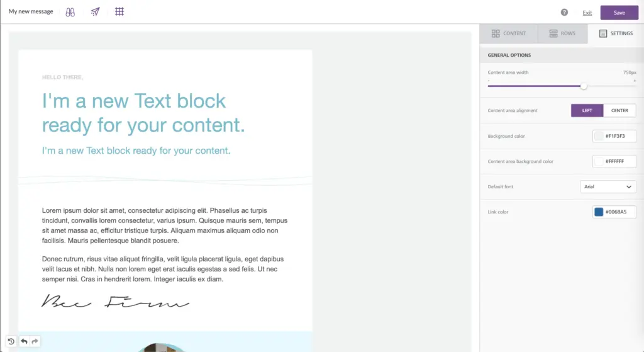Open preview with the binoculars icon

point(70,12)
